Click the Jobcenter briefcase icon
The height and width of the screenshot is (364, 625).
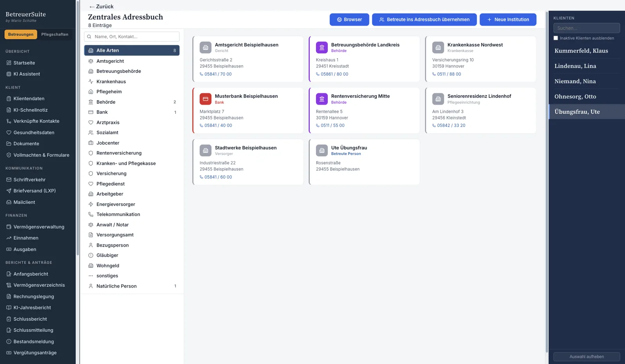click(x=91, y=143)
